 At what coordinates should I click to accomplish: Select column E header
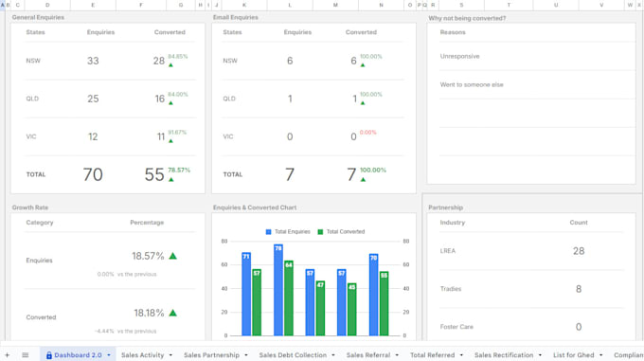pos(93,5)
